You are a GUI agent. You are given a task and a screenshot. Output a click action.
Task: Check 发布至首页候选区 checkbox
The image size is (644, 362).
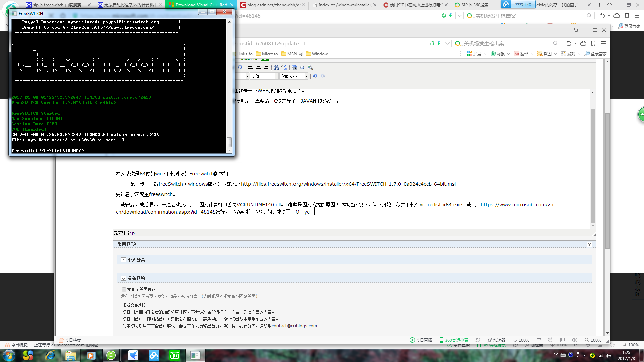(x=124, y=289)
